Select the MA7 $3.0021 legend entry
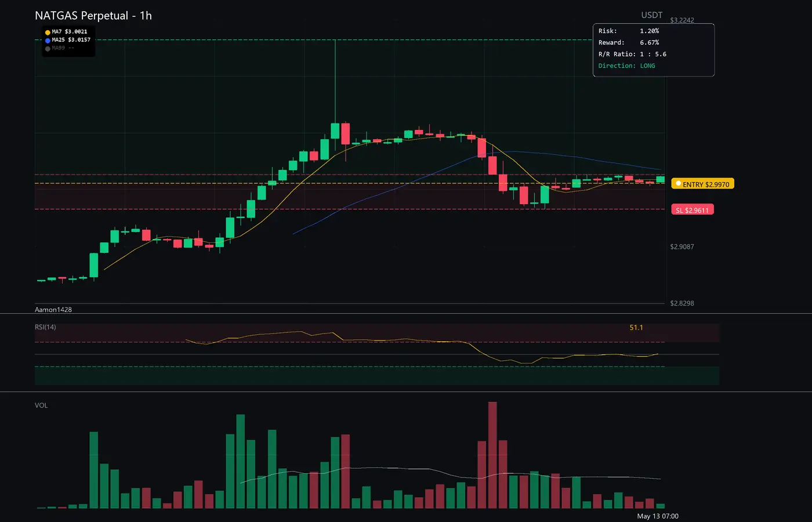This screenshot has height=522, width=812. click(x=67, y=32)
